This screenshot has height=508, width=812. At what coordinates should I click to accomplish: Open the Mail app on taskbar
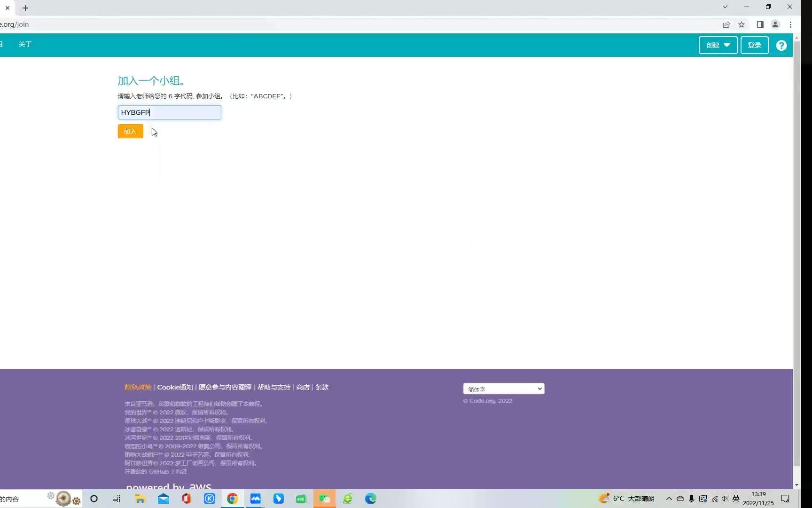click(164, 499)
